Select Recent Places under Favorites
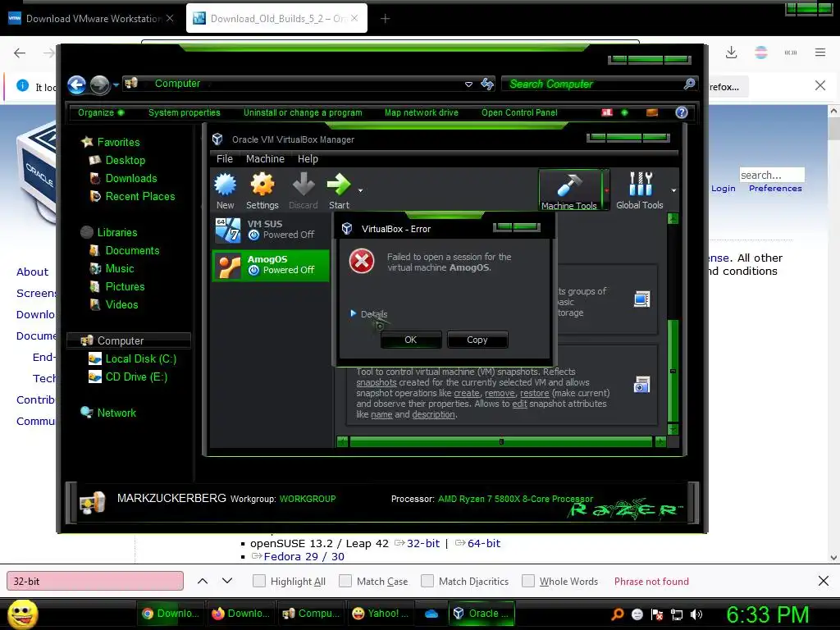The image size is (840, 630). [x=140, y=197]
